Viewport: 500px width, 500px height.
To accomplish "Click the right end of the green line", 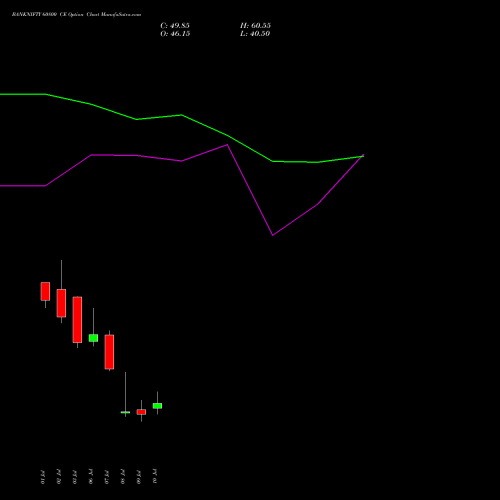I will point(363,156).
